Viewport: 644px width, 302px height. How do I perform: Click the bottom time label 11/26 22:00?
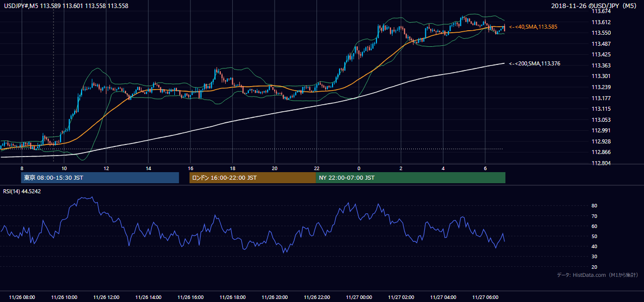pyautogui.click(x=316, y=297)
